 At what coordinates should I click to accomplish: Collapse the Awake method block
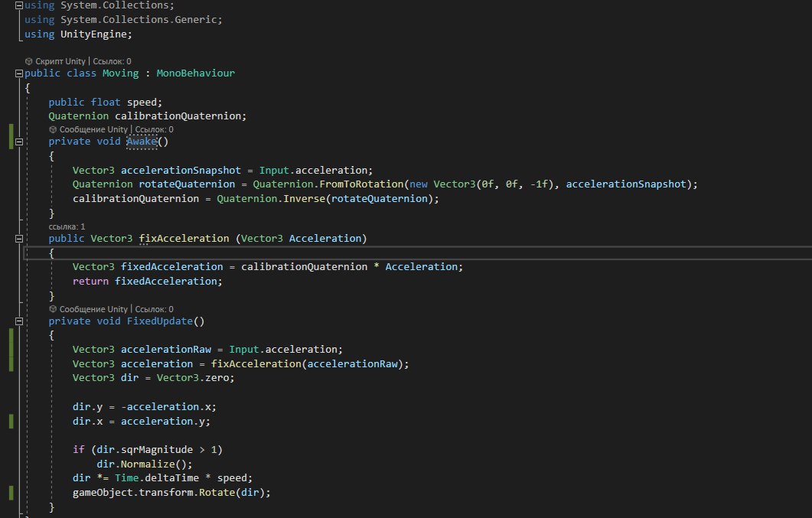[x=19, y=142]
